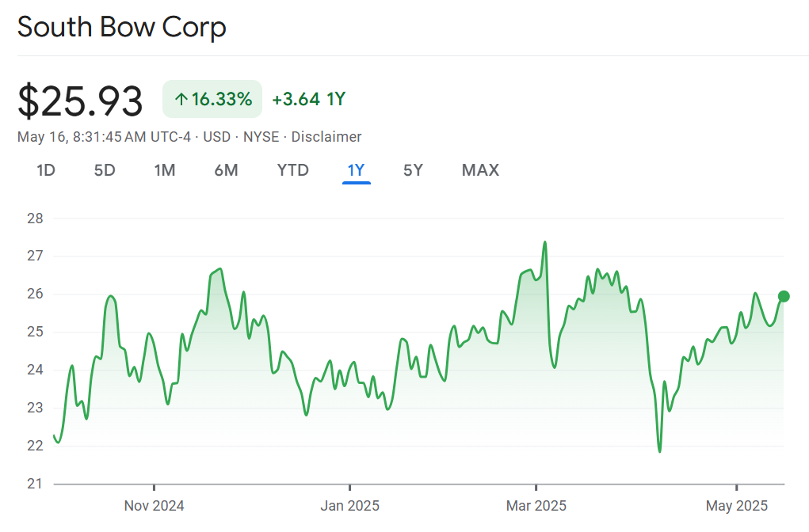
Task: Click the 16.33% change badge
Action: coord(212,100)
